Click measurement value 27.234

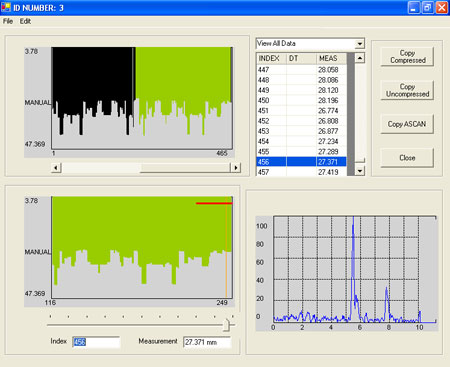point(328,141)
